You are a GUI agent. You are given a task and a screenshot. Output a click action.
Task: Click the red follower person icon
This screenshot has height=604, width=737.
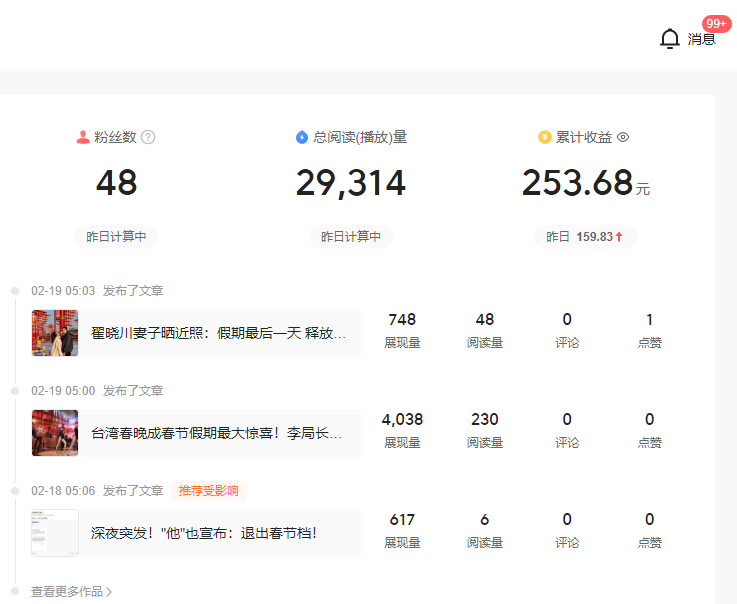[x=83, y=137]
